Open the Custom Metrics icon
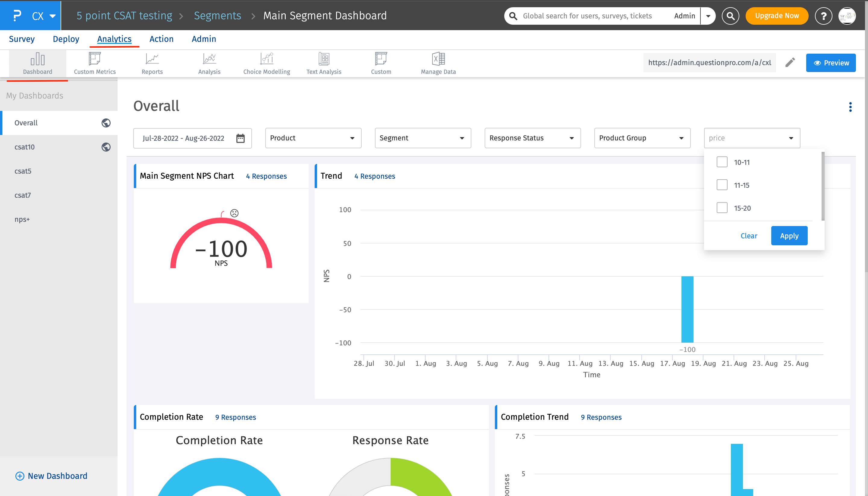The height and width of the screenshot is (496, 868). [x=95, y=63]
